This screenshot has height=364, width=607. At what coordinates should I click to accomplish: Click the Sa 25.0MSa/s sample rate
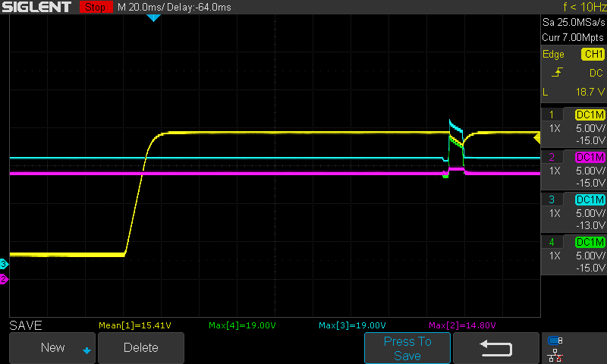574,23
